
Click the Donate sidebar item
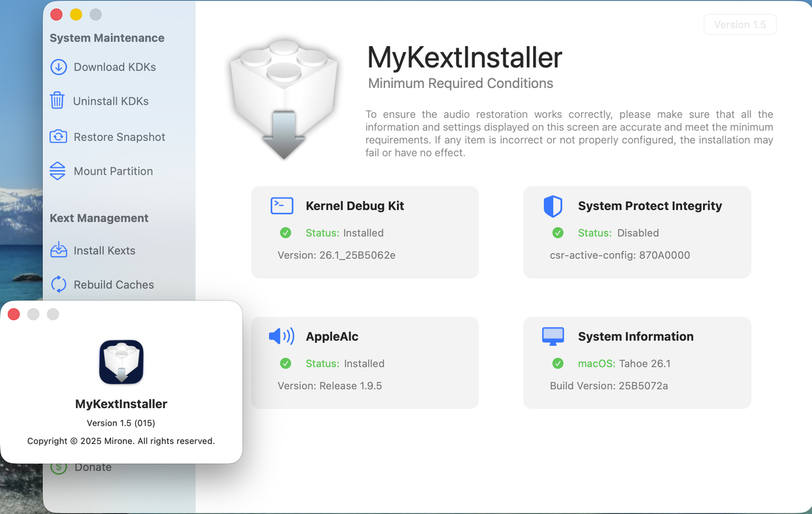93,468
